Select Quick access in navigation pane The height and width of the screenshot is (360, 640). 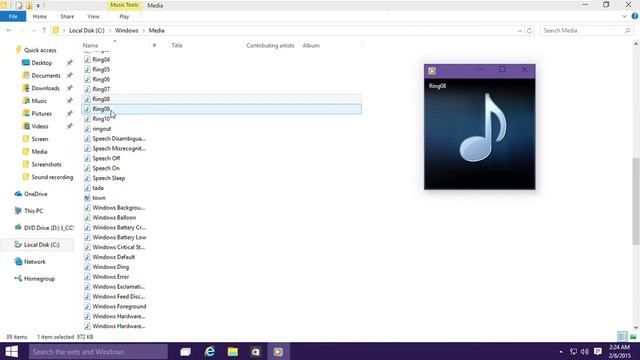click(x=40, y=50)
